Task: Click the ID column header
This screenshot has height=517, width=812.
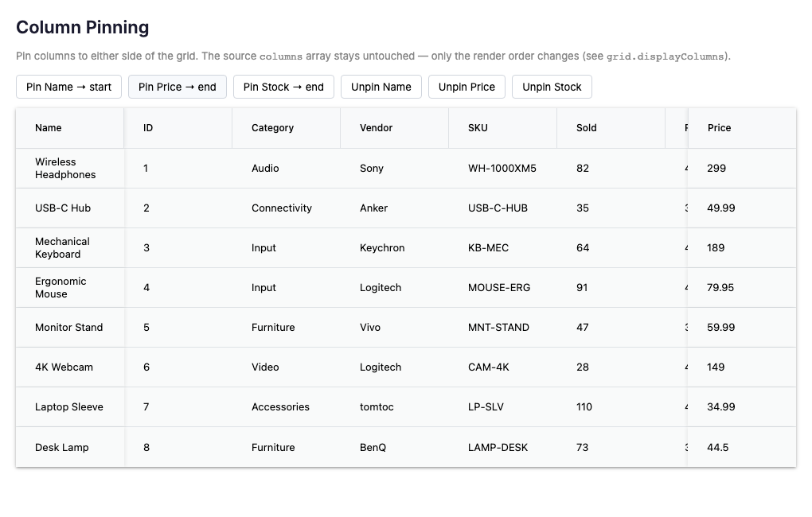Action: (178, 128)
